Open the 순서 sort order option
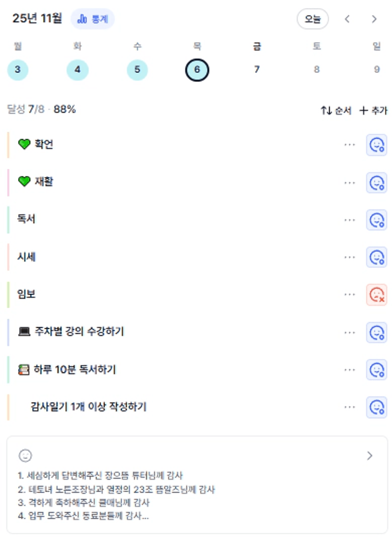This screenshot has width=392, height=540. (x=336, y=110)
